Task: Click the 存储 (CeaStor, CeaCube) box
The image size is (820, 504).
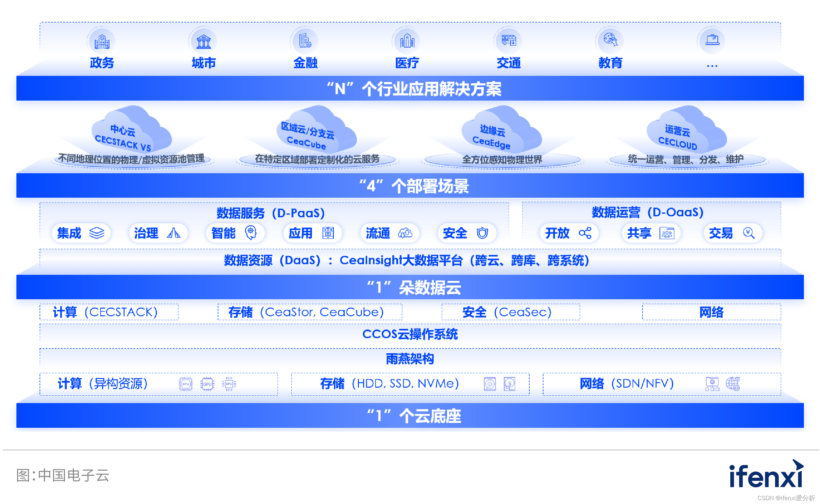Action: pyautogui.click(x=309, y=312)
